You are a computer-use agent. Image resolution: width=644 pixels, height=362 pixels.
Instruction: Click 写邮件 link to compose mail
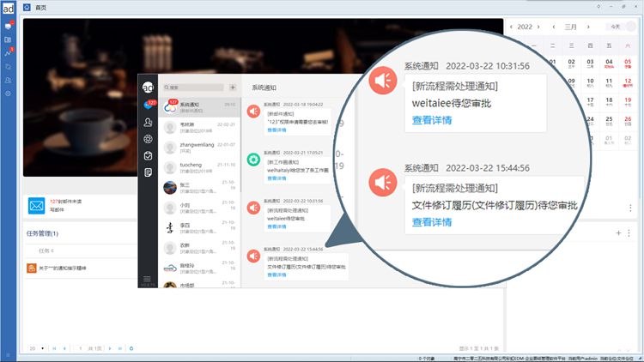tap(59, 208)
